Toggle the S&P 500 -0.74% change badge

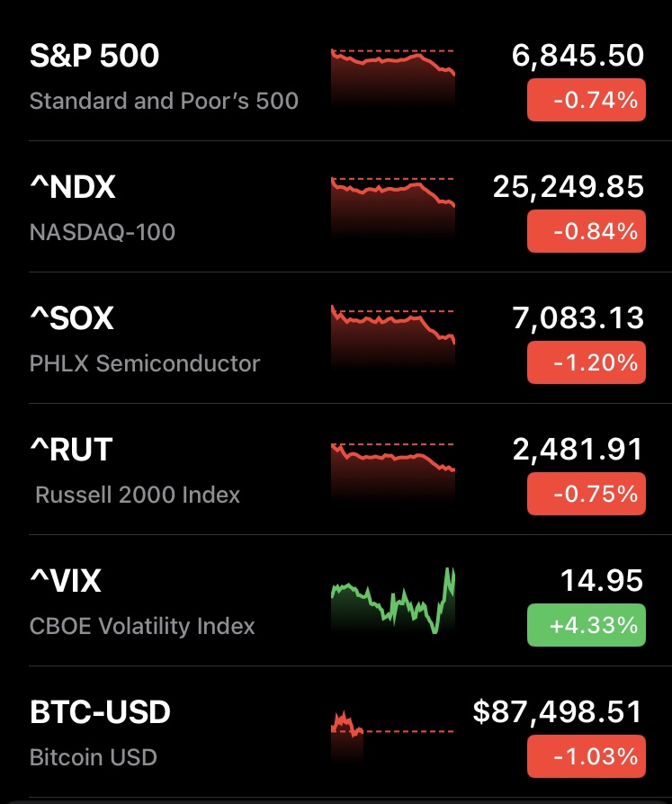click(586, 100)
